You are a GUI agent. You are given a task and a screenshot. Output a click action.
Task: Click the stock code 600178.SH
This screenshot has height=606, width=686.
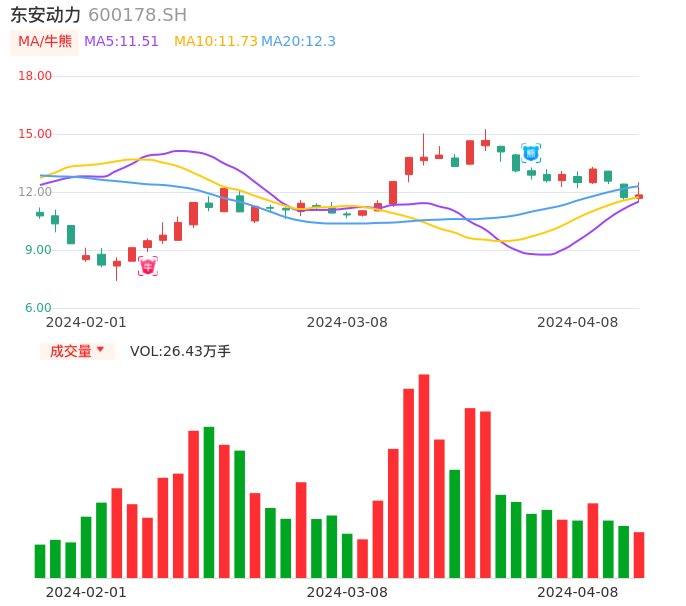[x=137, y=15]
